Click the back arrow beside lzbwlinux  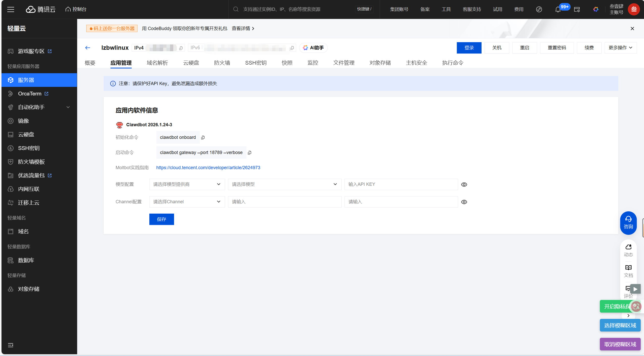[x=88, y=48]
